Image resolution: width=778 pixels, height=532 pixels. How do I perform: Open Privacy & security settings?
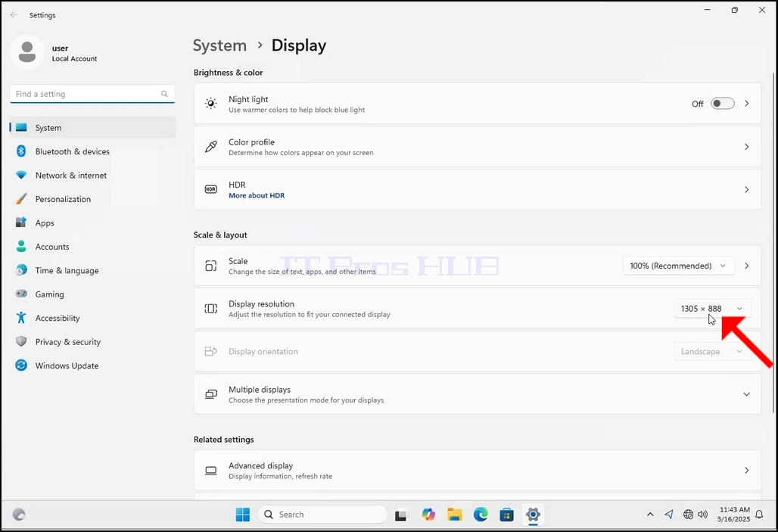point(92,342)
